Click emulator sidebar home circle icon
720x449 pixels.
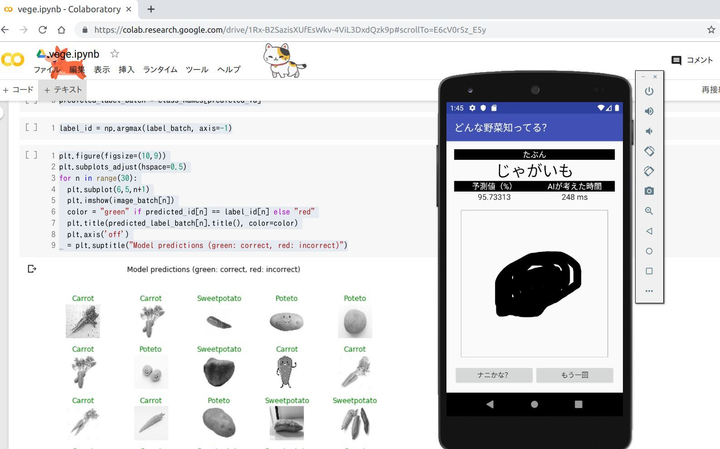(x=649, y=251)
